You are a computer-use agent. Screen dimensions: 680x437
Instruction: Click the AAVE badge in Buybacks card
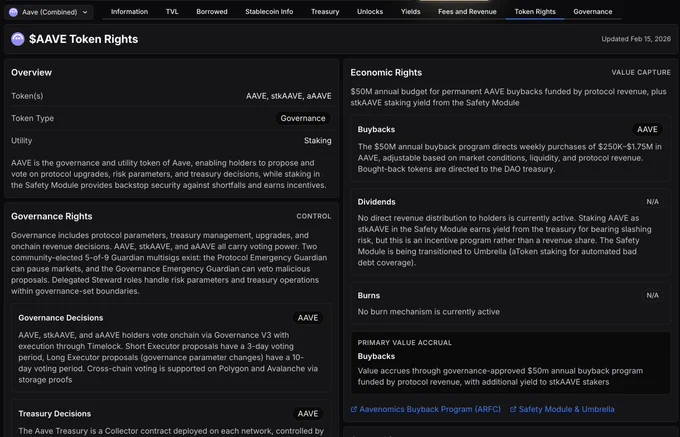[647, 130]
